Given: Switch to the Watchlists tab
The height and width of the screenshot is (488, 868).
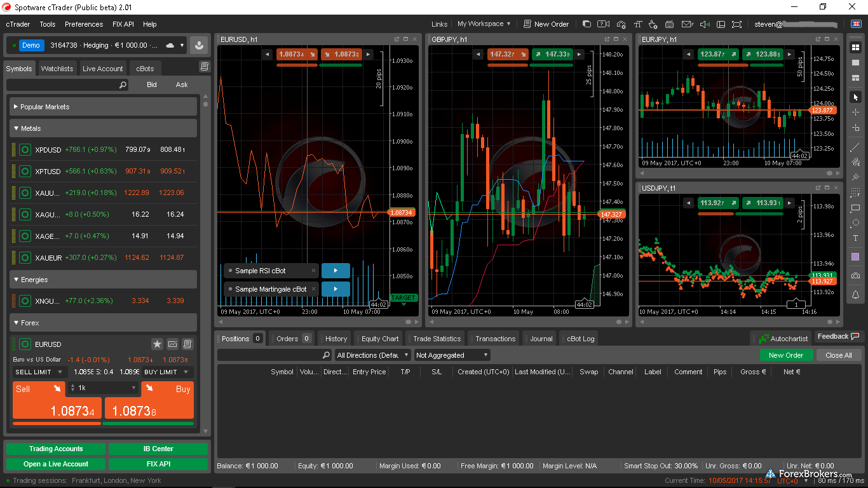Looking at the screenshot, I should pyautogui.click(x=57, y=69).
